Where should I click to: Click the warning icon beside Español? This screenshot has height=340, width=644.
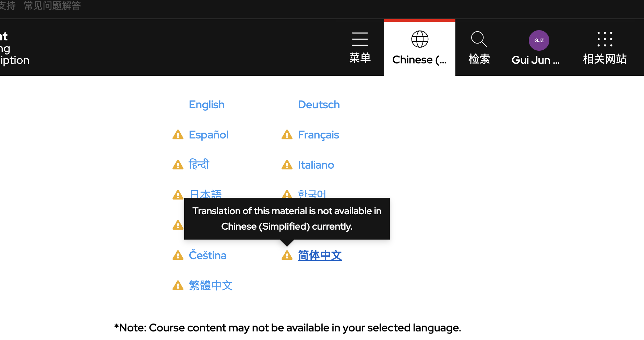[178, 135]
